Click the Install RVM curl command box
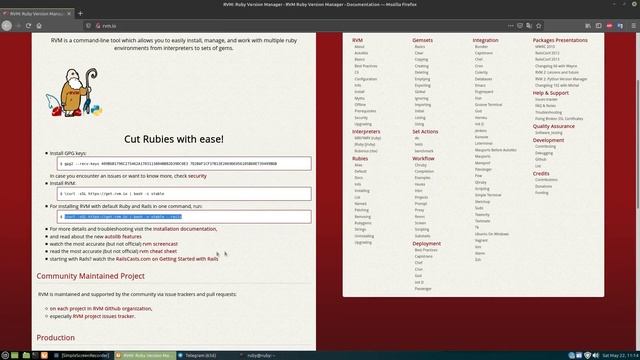 (184, 193)
